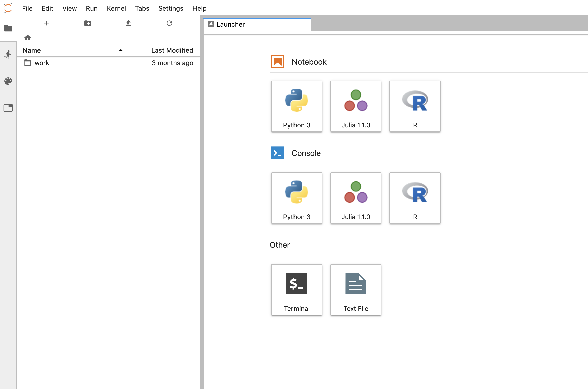
Task: Start an R console
Action: click(415, 198)
